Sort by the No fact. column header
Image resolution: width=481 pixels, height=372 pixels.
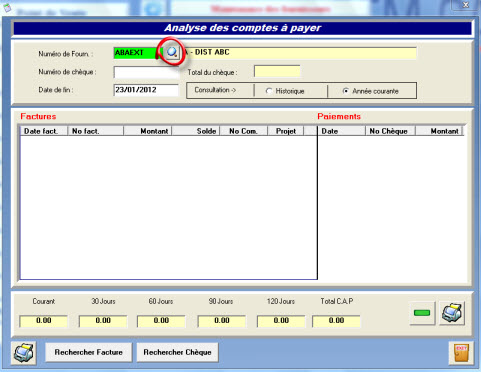pyautogui.click(x=96, y=131)
